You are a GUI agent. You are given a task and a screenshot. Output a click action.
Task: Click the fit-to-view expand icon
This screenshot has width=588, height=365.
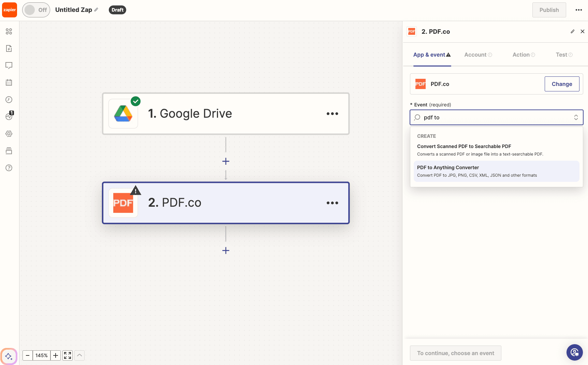pyautogui.click(x=68, y=355)
